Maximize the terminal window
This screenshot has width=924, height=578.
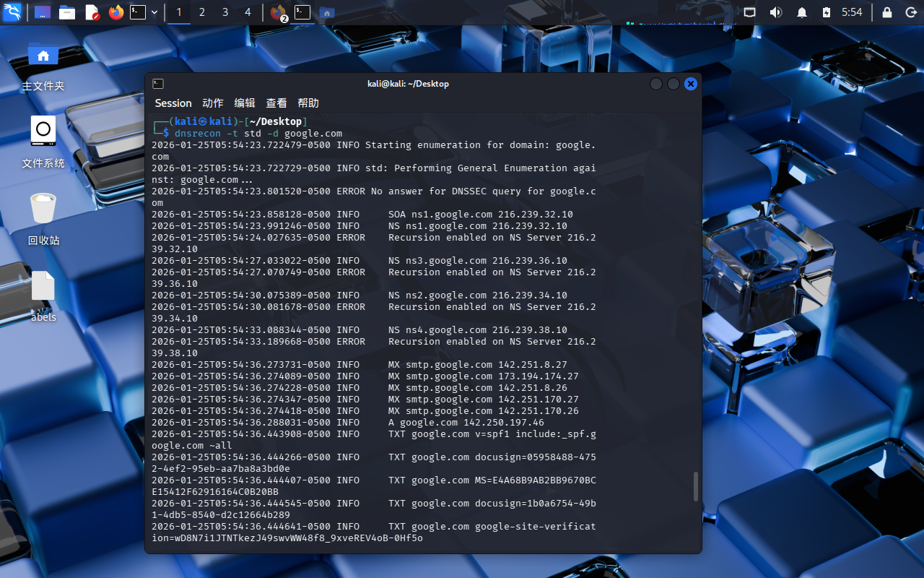[674, 84]
